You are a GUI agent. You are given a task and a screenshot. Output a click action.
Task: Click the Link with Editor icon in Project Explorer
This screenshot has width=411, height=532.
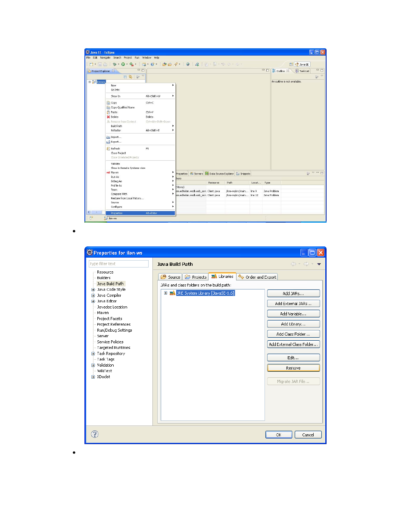point(130,77)
